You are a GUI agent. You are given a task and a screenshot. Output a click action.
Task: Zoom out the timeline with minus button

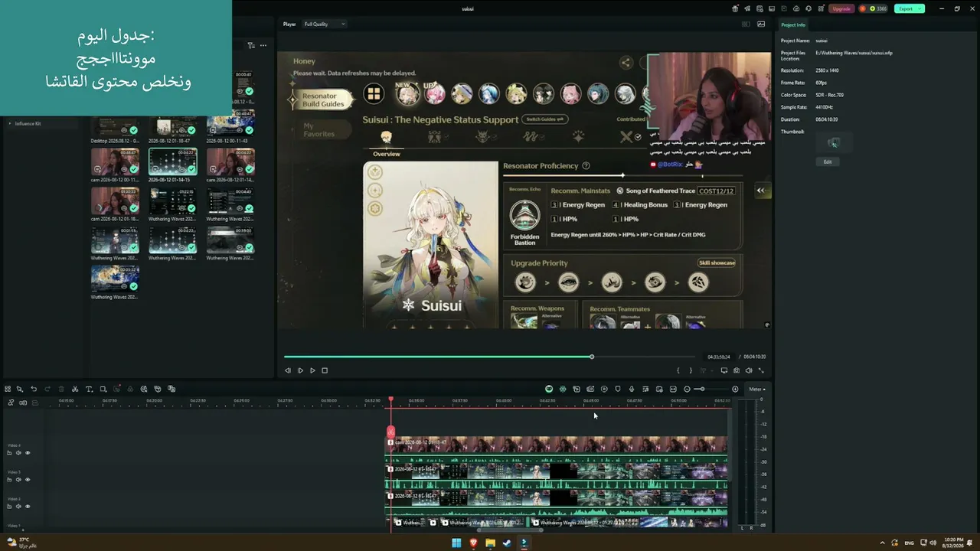tap(687, 389)
